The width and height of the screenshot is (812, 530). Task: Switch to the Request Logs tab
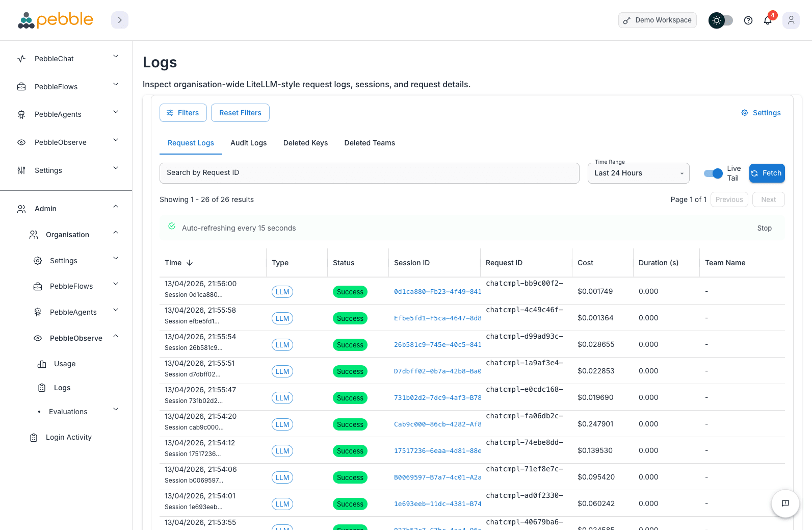pyautogui.click(x=191, y=143)
